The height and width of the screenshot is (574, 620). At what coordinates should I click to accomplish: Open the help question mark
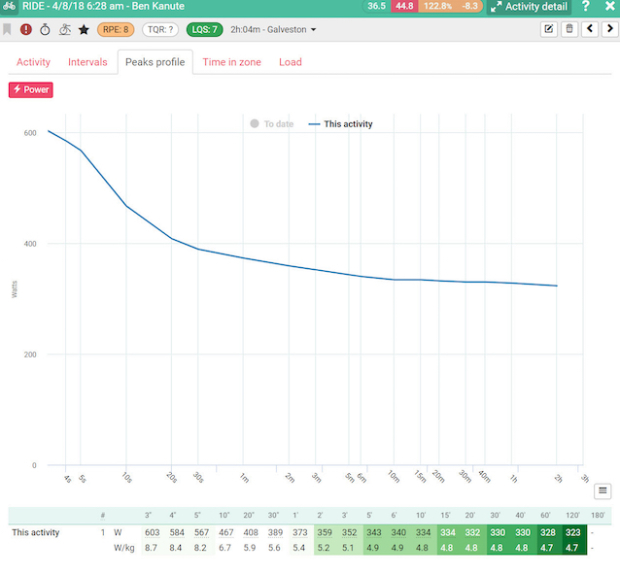586,7
